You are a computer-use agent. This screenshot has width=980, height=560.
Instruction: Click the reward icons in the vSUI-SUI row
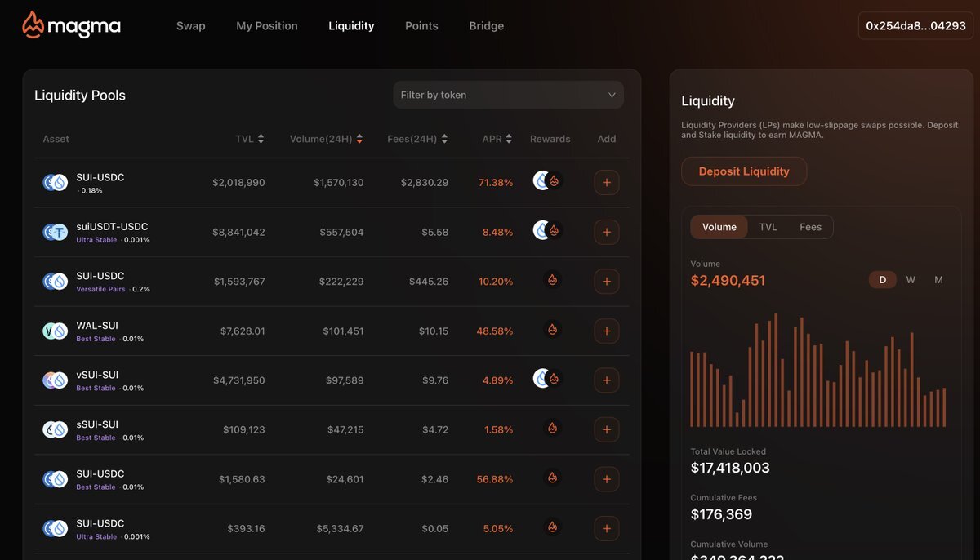point(548,379)
